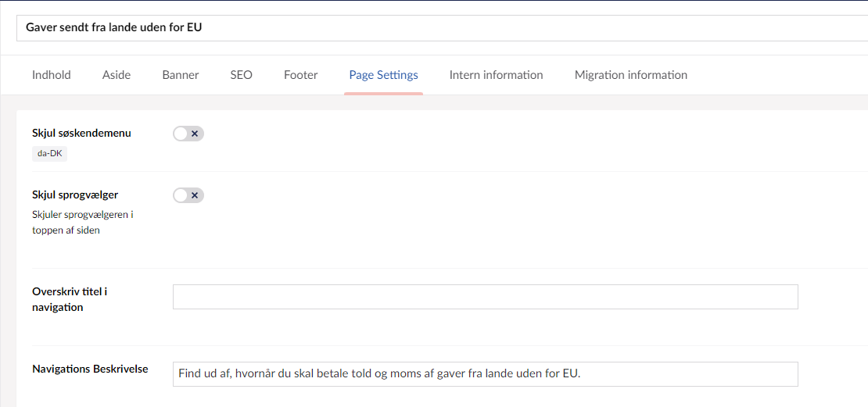868x407 pixels.
Task: Turn on the Skjul sprogvælger switch
Action: [188, 195]
